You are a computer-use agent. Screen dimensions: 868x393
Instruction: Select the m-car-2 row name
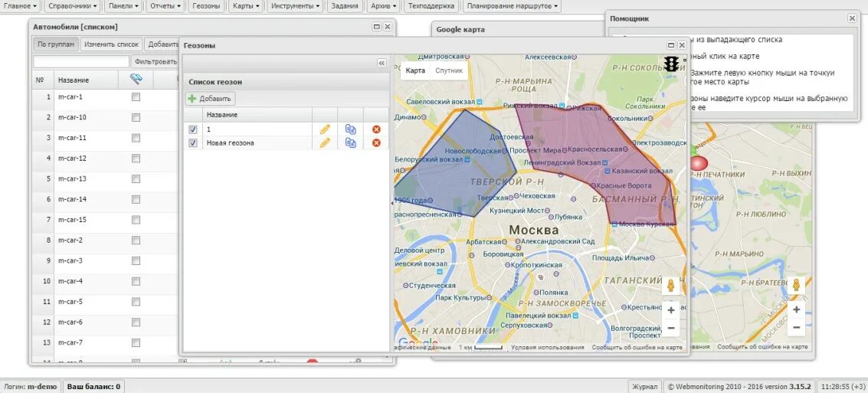[70, 241]
